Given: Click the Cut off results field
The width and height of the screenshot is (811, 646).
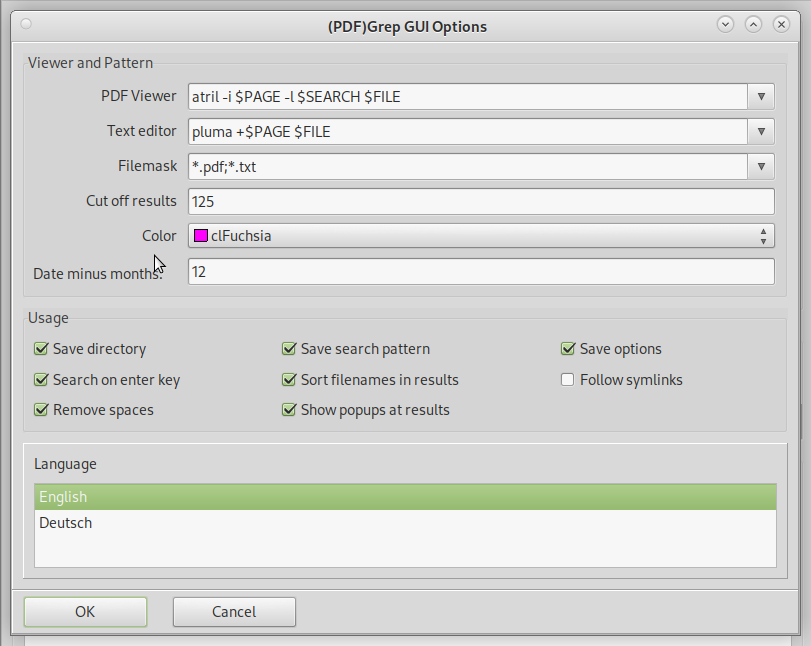Looking at the screenshot, I should click(x=481, y=202).
